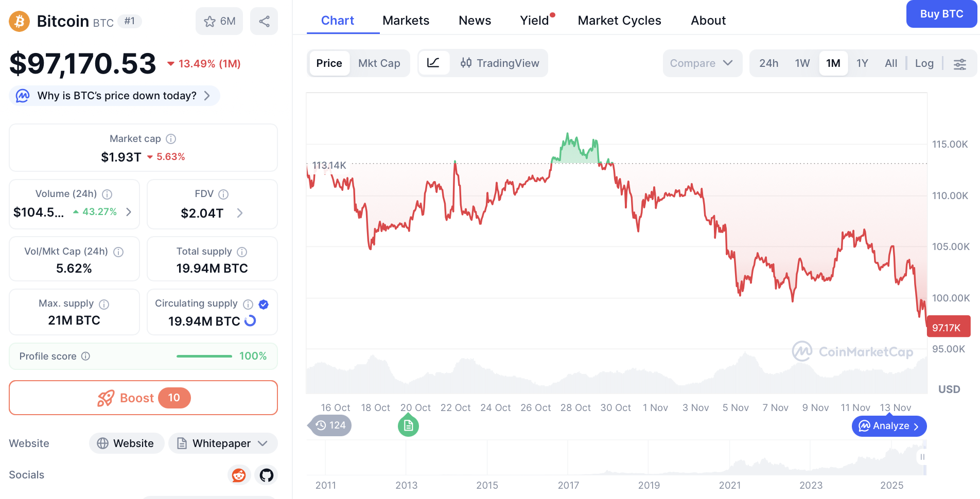This screenshot has height=499, width=980.
Task: Click the timeline range slider handle
Action: (922, 457)
